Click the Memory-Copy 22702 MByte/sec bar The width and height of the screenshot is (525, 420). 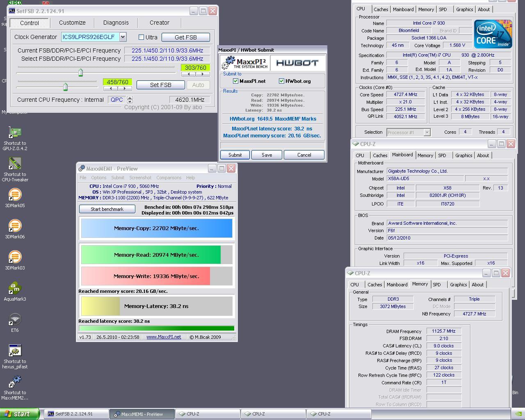(157, 228)
